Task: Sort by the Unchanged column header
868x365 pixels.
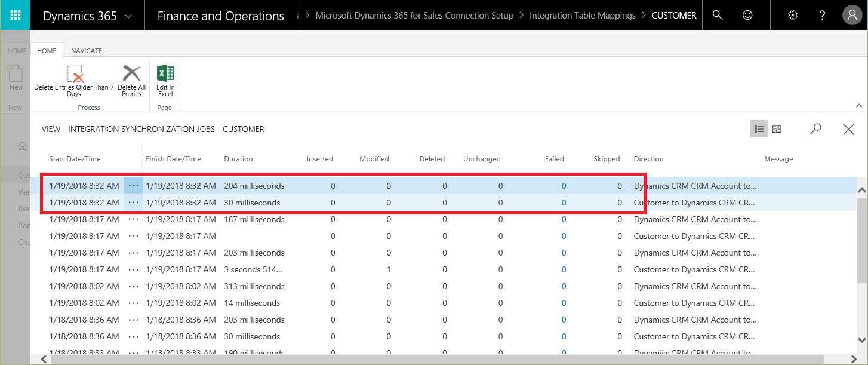Action: point(482,159)
